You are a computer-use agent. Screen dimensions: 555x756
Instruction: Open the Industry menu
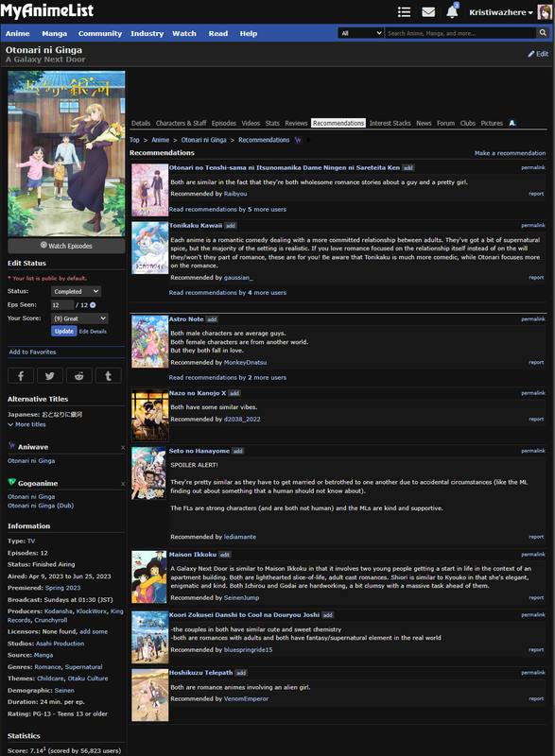tap(147, 33)
